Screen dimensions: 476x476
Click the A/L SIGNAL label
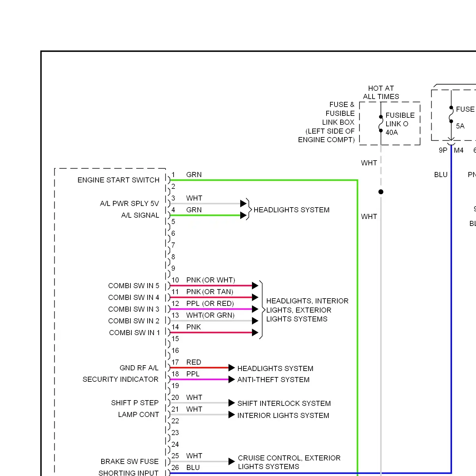[140, 215]
